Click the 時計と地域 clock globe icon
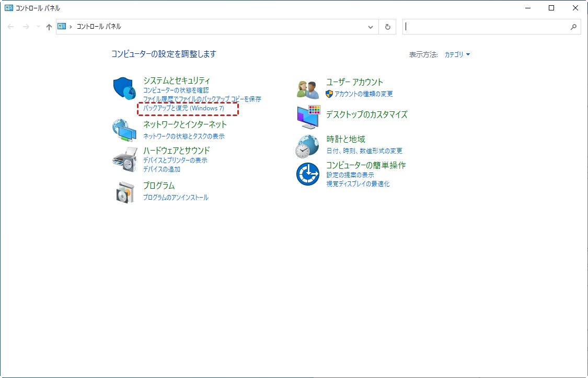Image resolution: width=588 pixels, height=378 pixels. click(x=307, y=146)
